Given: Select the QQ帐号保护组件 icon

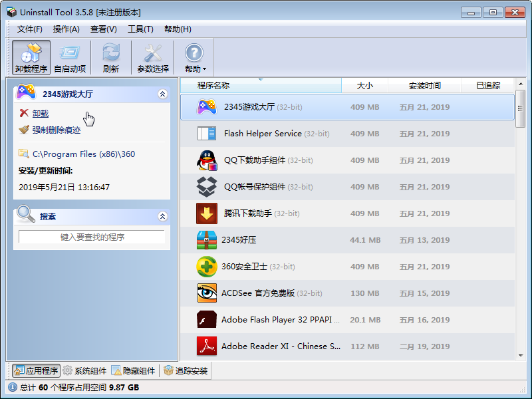Looking at the screenshot, I should [x=207, y=187].
